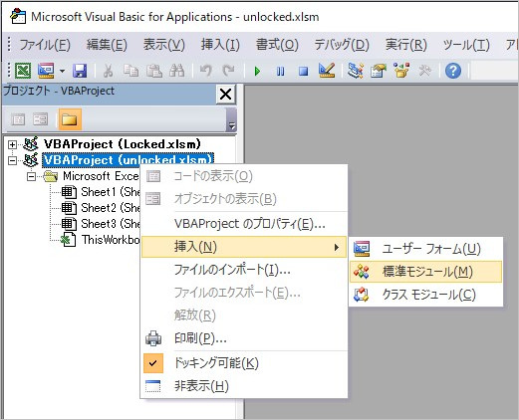This screenshot has height=420, width=519.
Task: Open 挿入(N) submenu in context menu
Action: [x=244, y=247]
